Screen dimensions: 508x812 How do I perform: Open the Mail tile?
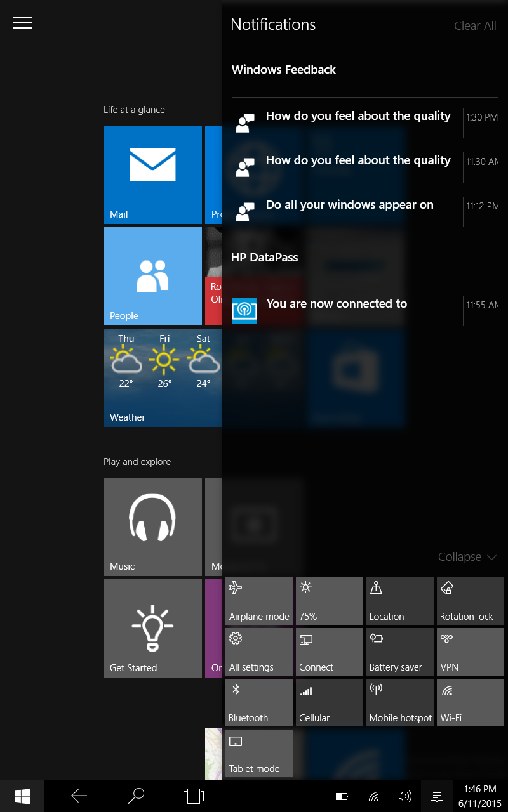click(x=152, y=174)
